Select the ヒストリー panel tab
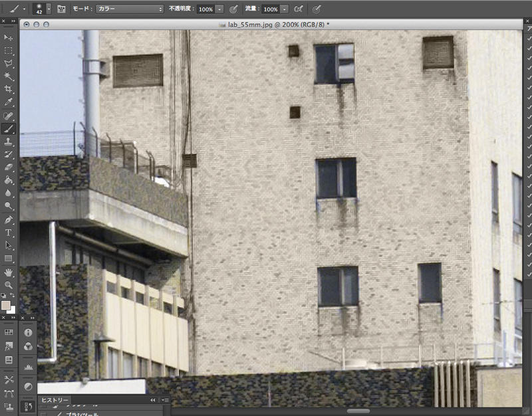 tap(55, 399)
